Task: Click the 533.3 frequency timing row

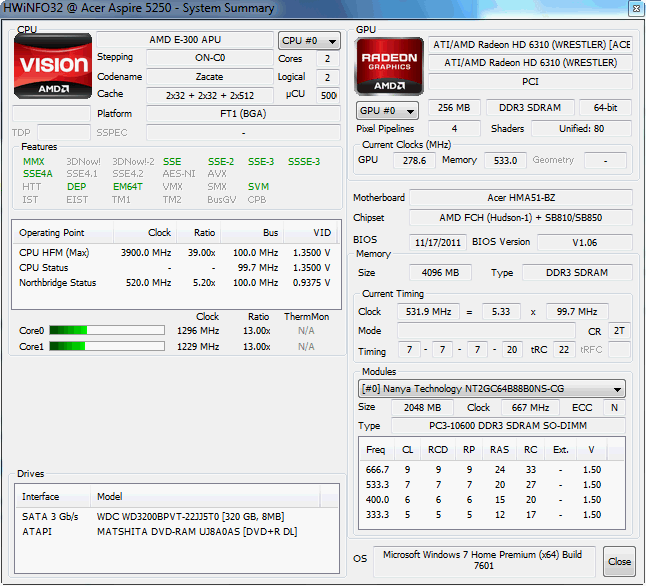Action: point(492,485)
